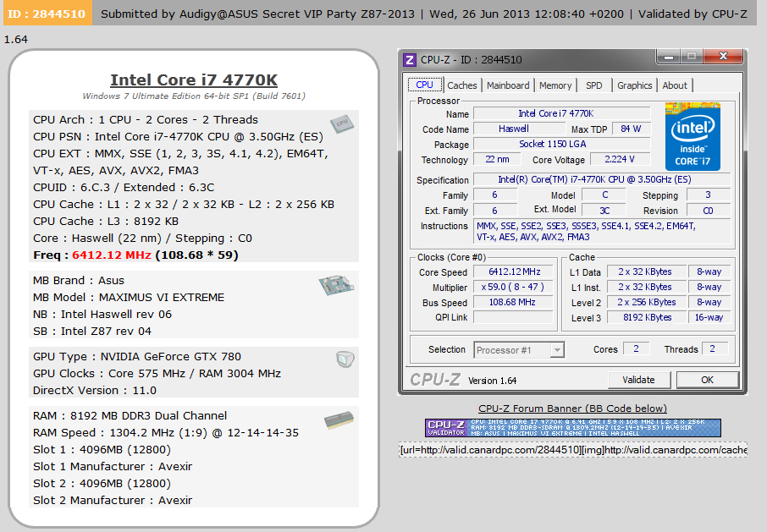Switch to the About tab
Viewport: 767px width, 532px height.
coord(675,85)
